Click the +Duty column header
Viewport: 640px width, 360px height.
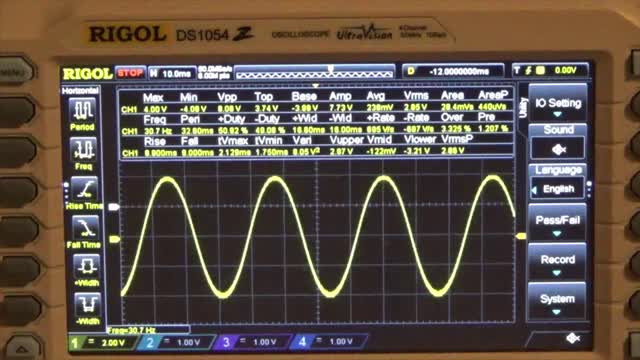pyautogui.click(x=231, y=119)
